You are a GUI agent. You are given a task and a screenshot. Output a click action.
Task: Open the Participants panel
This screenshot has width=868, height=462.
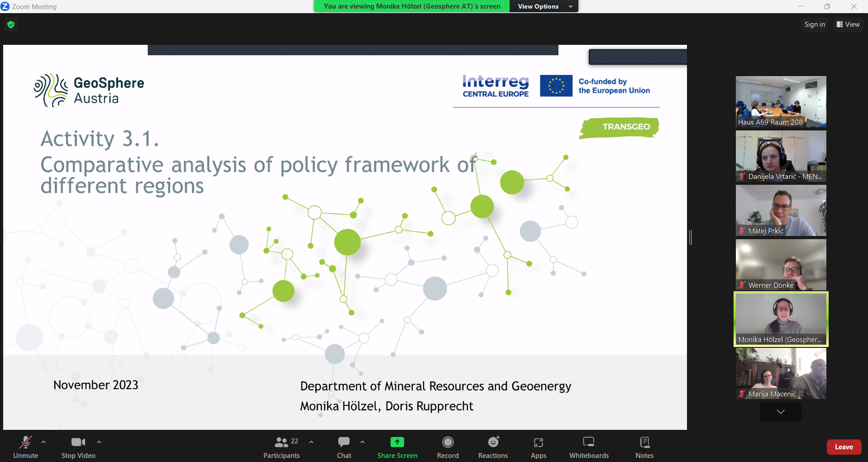[281, 447]
